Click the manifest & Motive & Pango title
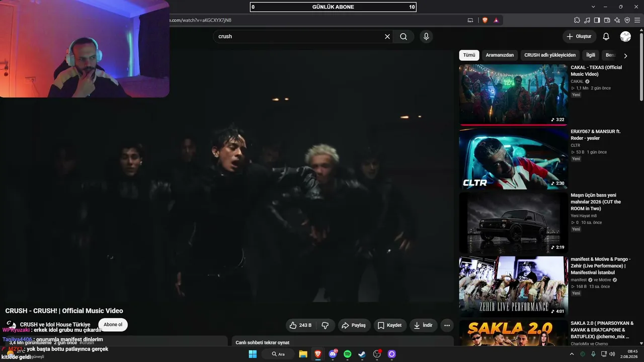Screen dimensions: 644x362 (x=600, y=266)
